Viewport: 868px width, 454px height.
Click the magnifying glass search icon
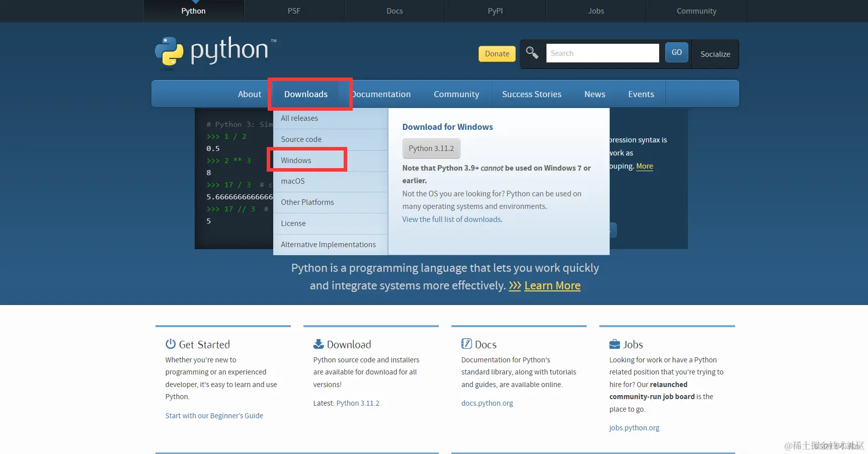pos(532,52)
